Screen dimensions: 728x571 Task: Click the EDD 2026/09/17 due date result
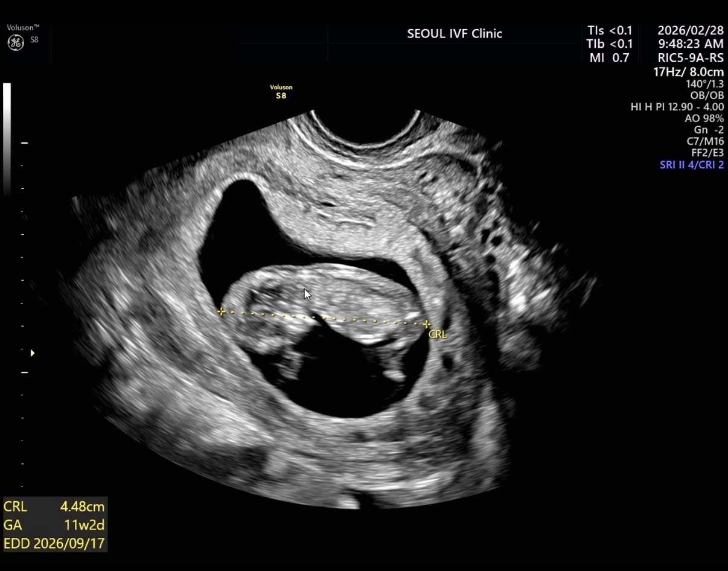pos(54,543)
